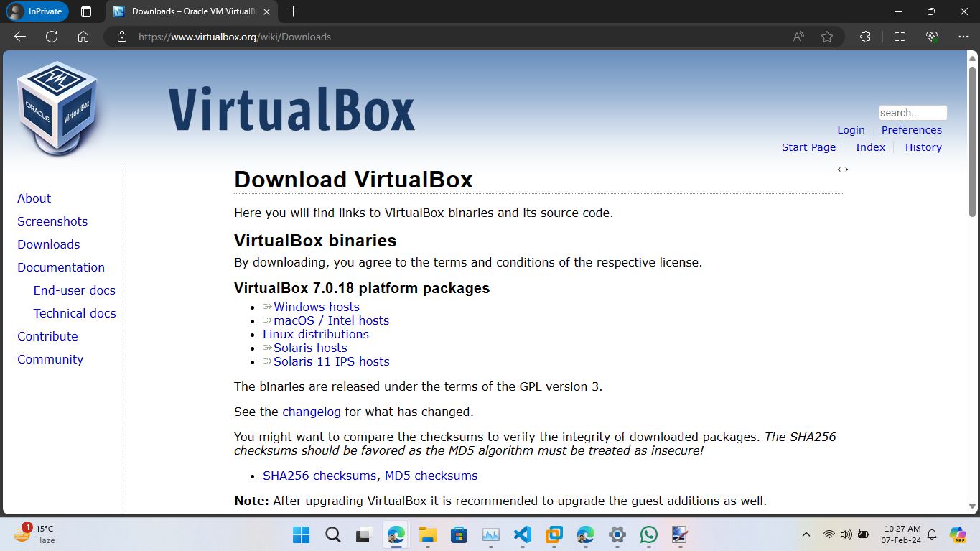Toggle the page width arrow icon

843,170
